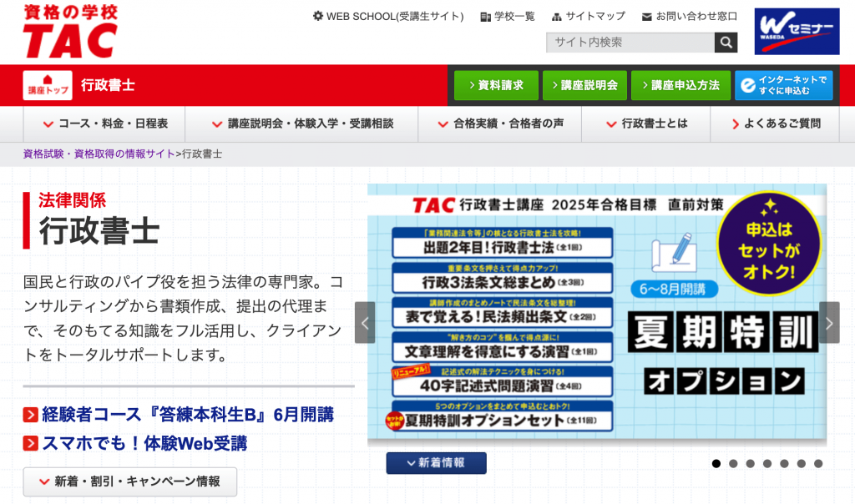Click the envelope icon beside お問い合わせ窓口
855x504 pixels.
coord(647,17)
